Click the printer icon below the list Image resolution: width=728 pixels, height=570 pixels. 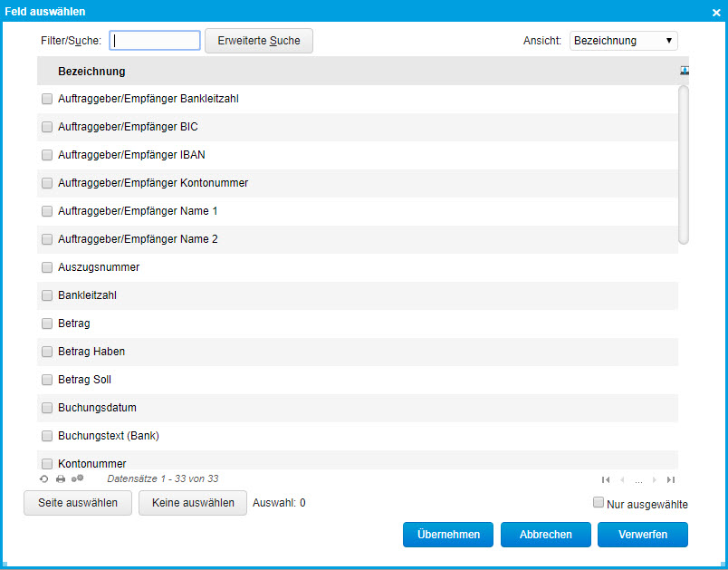[61, 478]
